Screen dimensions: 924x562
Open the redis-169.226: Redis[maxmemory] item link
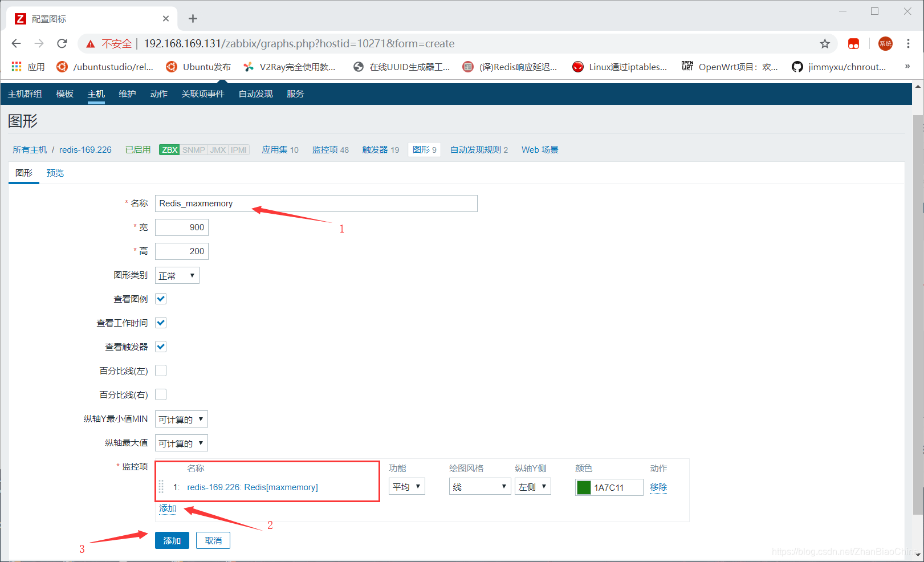tap(253, 487)
